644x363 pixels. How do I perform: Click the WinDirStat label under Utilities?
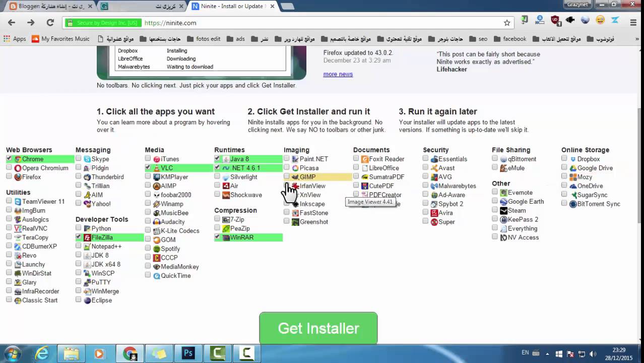coord(37,273)
